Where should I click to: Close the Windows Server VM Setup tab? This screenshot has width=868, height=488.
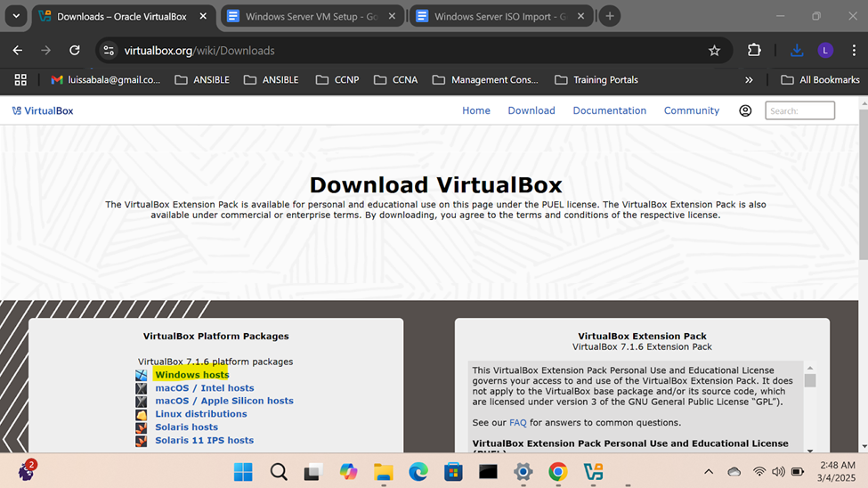[x=392, y=16]
